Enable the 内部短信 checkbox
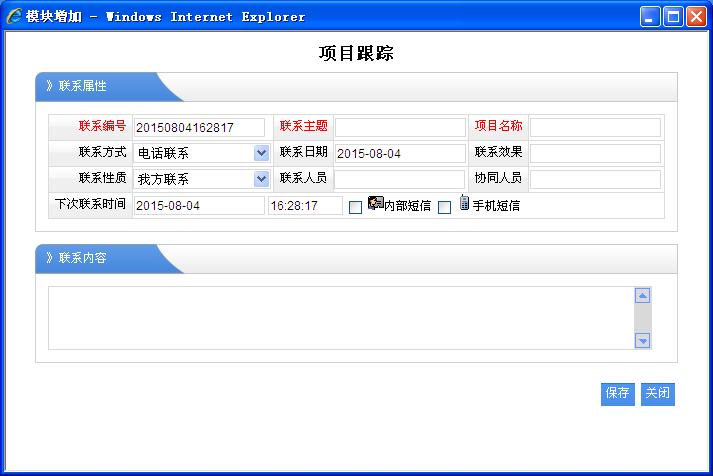 click(x=355, y=207)
